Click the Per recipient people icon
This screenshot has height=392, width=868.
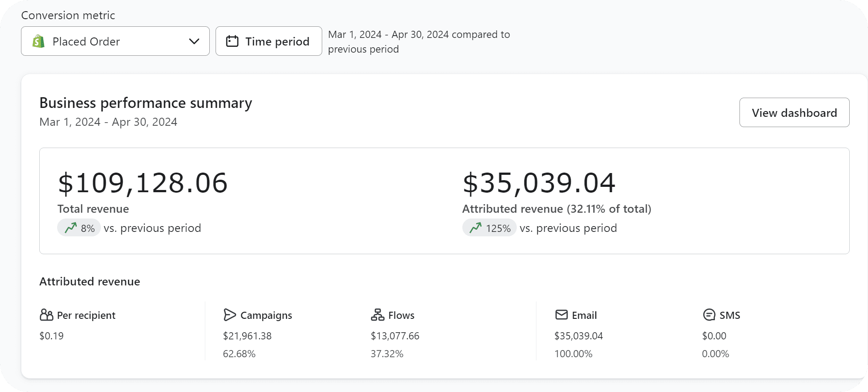[46, 315]
